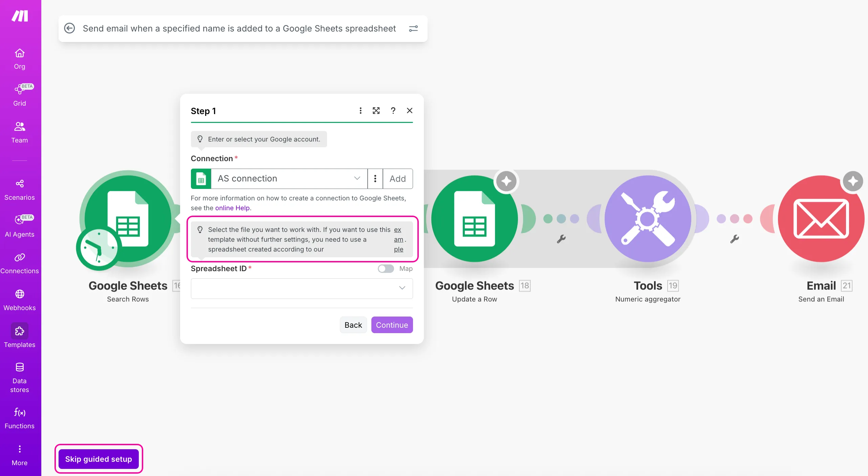868x476 pixels.
Task: Expand Step 1 dialog to fullscreen
Action: tap(376, 111)
